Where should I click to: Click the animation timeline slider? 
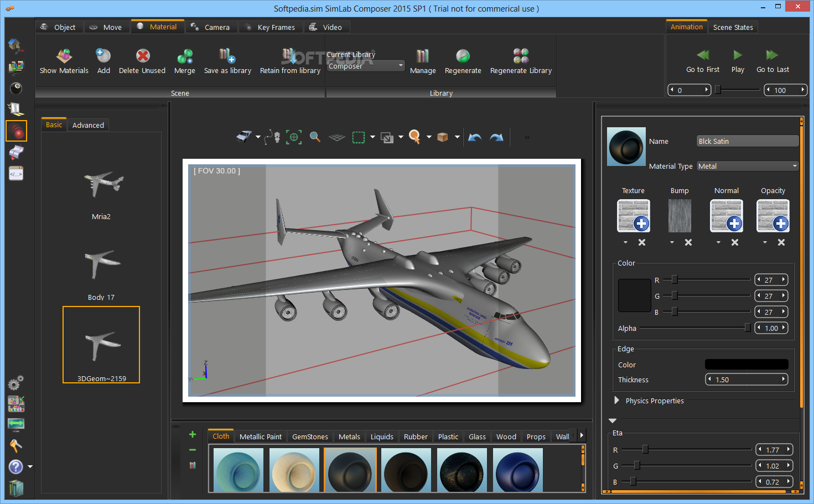pyautogui.click(x=738, y=90)
